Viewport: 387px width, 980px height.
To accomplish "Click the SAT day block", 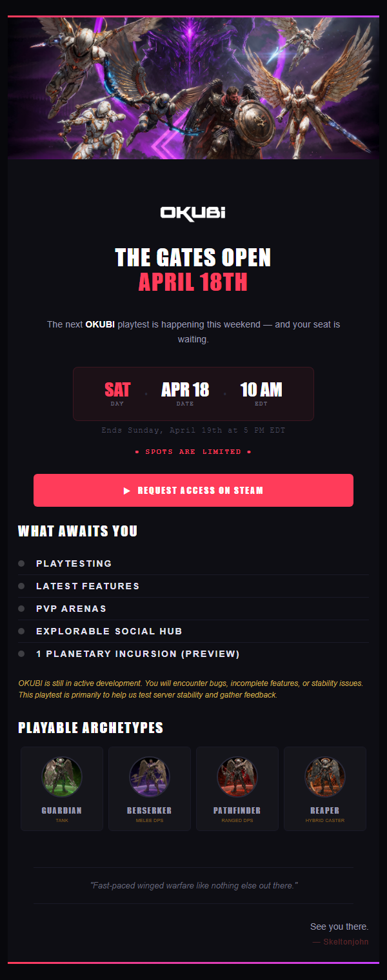I will pos(117,393).
